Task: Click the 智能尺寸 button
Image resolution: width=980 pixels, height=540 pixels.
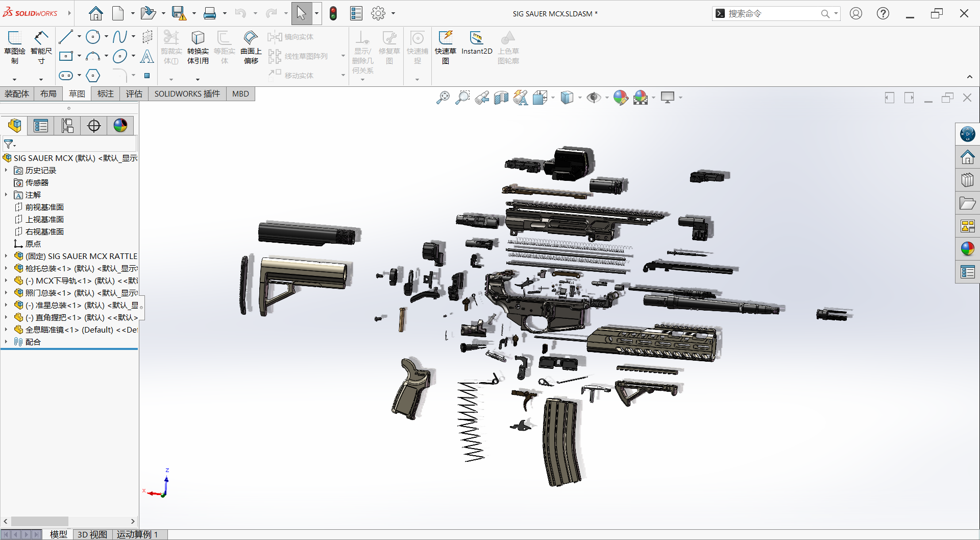Action: click(x=41, y=48)
